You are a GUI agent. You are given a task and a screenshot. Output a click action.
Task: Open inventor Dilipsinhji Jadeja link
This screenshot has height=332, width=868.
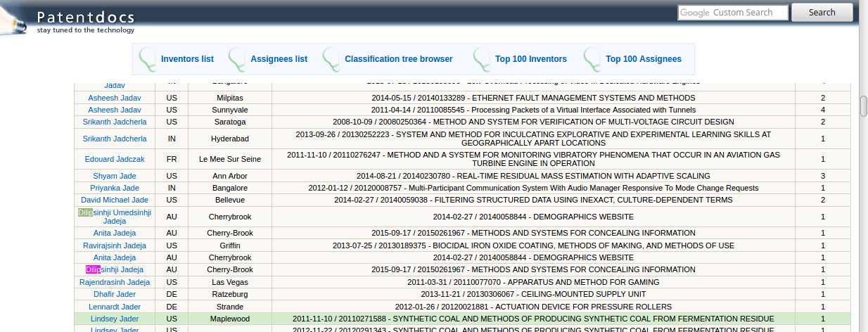click(115, 269)
